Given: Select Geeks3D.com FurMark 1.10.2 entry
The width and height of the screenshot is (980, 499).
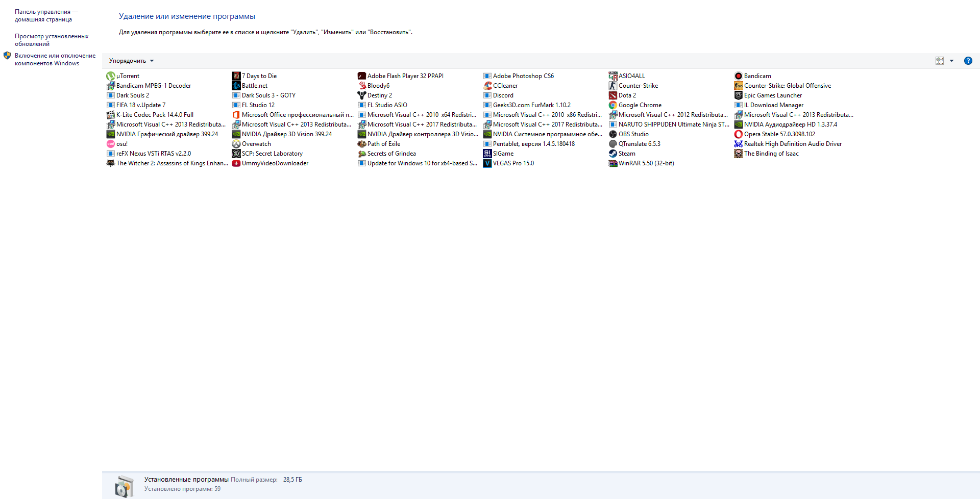Looking at the screenshot, I should coord(527,105).
